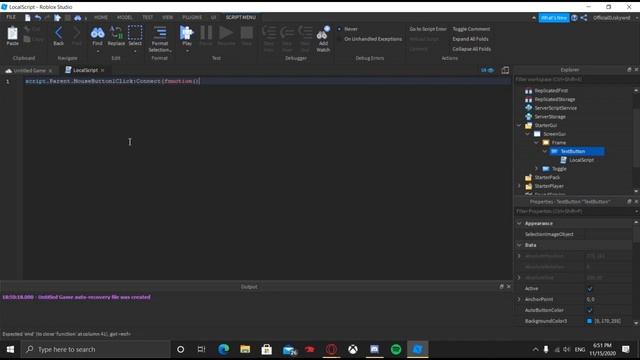Go Back in script navigation

coord(58,36)
